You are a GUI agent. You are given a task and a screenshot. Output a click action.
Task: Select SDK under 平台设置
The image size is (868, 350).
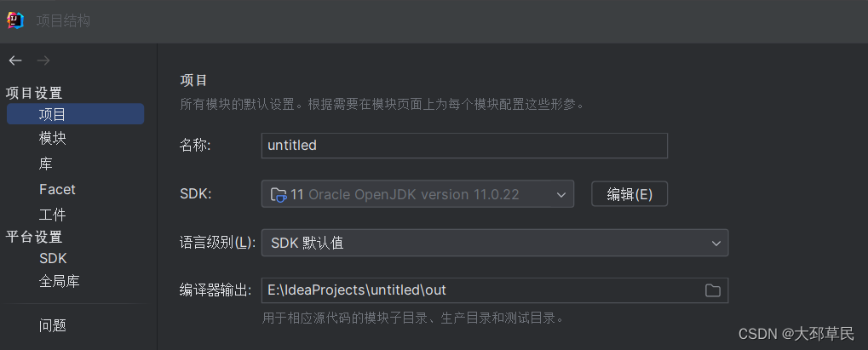click(x=53, y=259)
